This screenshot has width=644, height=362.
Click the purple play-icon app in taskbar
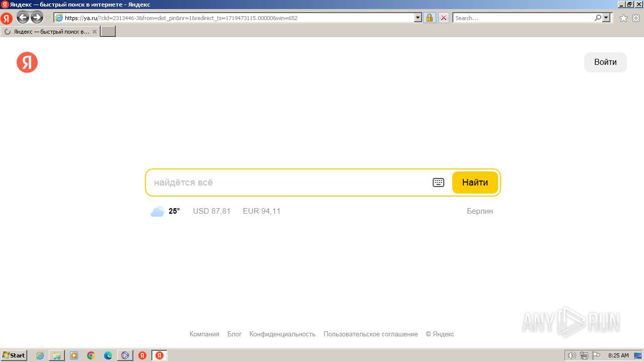[125, 355]
